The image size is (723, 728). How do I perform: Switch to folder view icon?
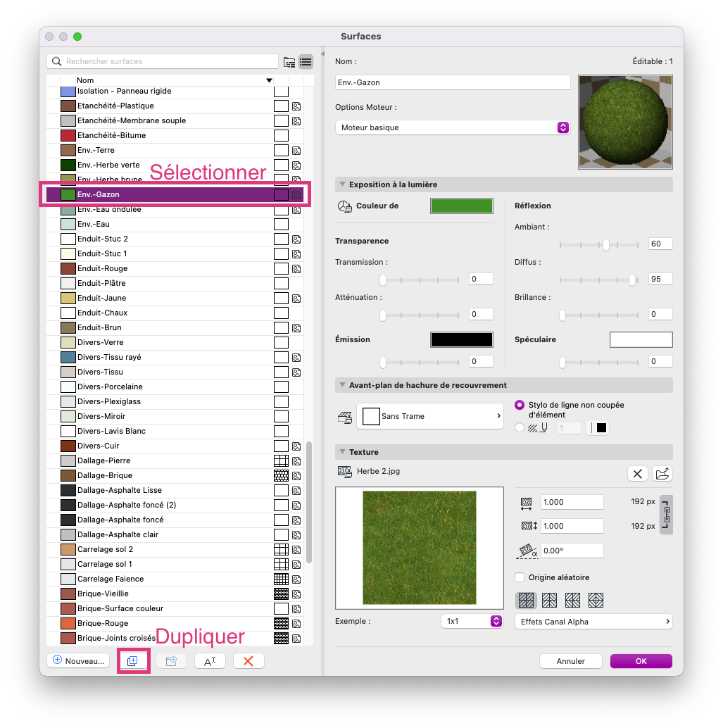(x=289, y=62)
